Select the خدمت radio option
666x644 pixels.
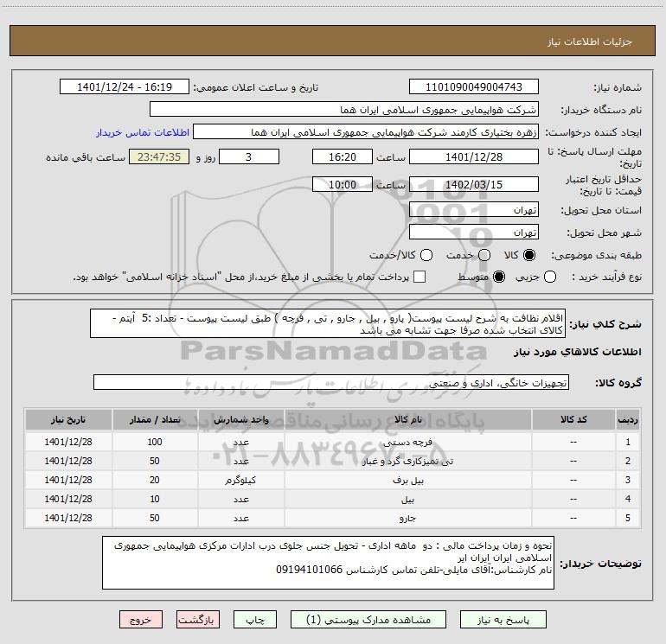pos(483,256)
